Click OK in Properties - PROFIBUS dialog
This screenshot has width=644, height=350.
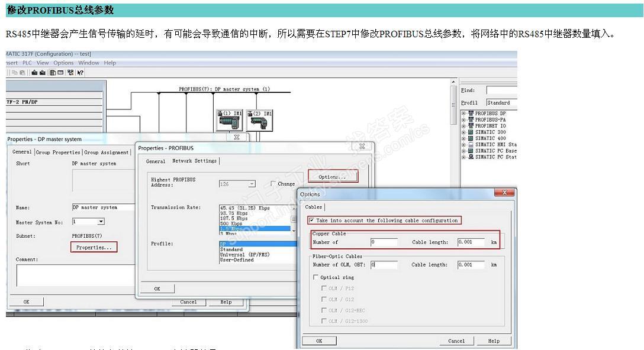coord(157,289)
